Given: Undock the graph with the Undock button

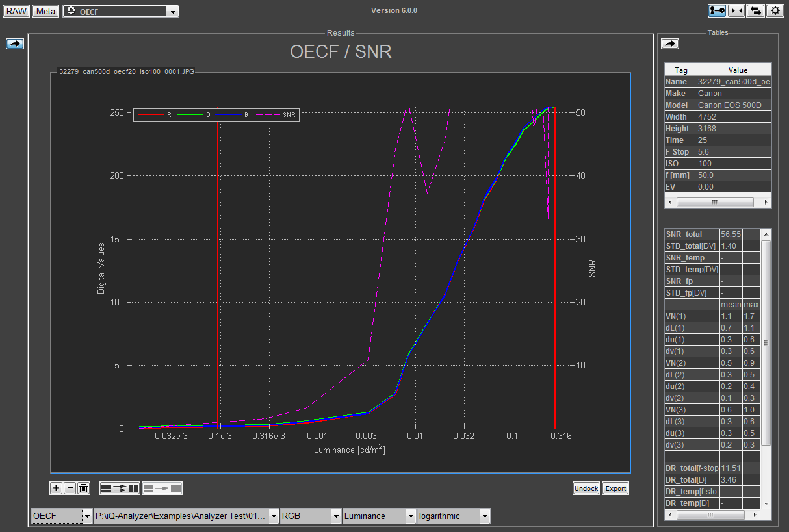Looking at the screenshot, I should (x=586, y=488).
